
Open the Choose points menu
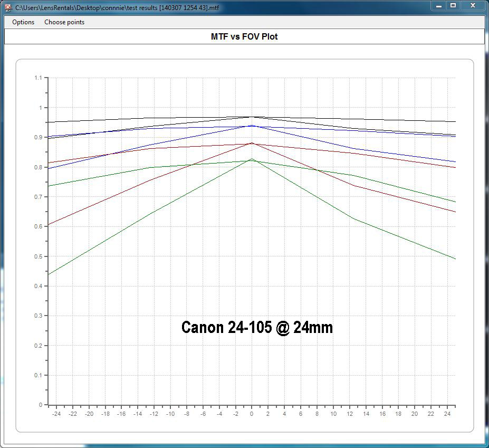click(x=64, y=22)
